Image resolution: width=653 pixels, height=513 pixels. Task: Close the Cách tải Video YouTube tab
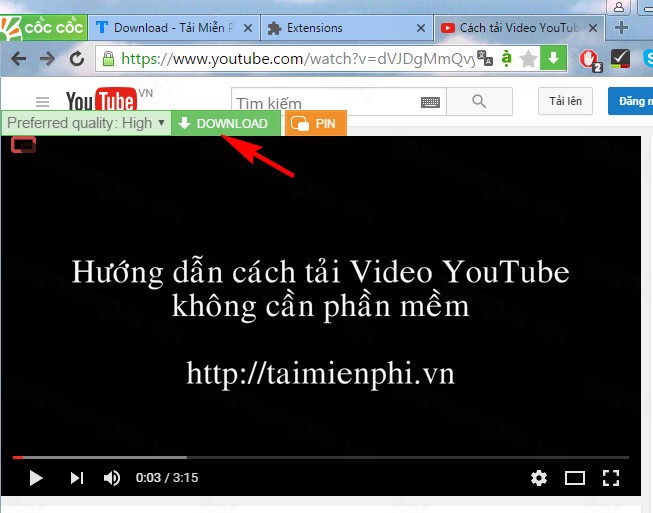click(x=593, y=28)
